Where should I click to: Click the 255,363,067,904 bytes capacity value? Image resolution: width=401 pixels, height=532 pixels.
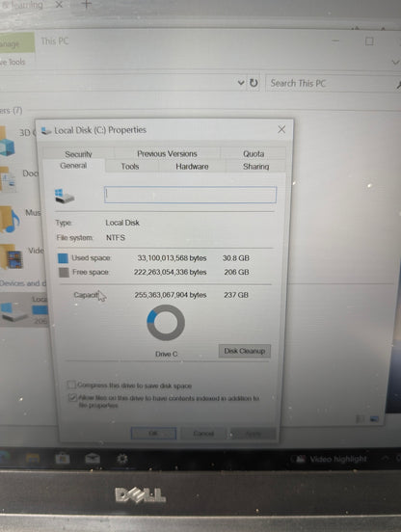point(171,295)
